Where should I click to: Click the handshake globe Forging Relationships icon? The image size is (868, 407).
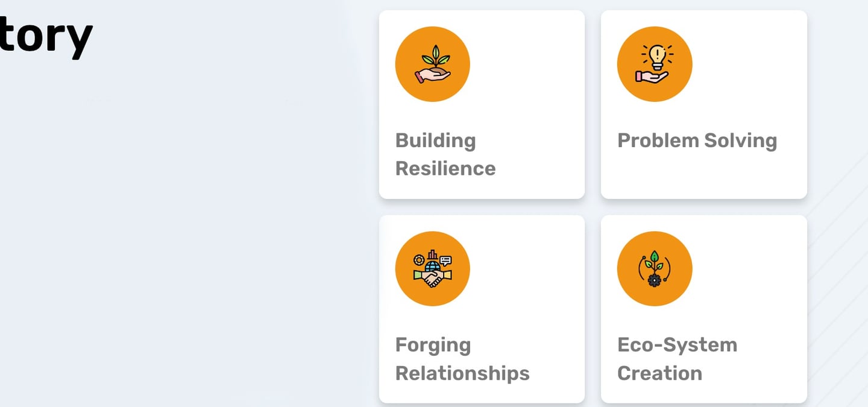tap(432, 269)
